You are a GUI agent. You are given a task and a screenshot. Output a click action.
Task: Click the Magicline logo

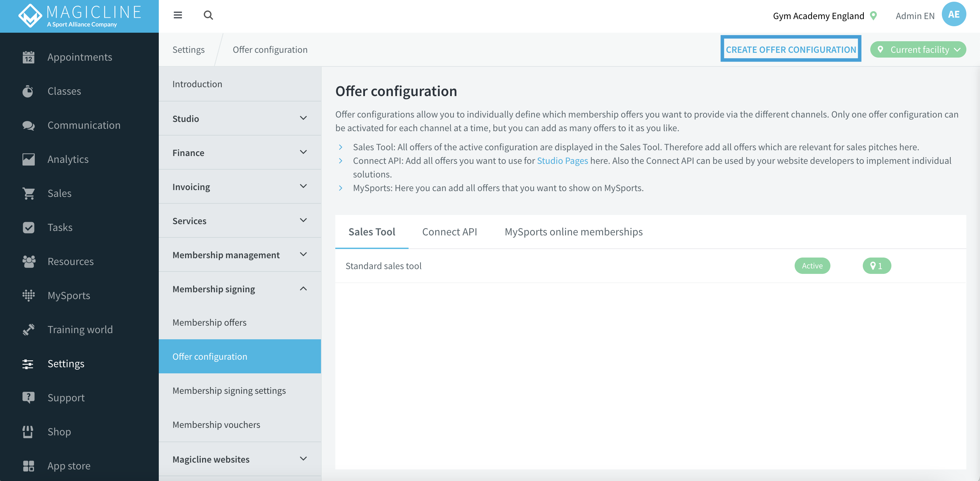[x=79, y=16]
